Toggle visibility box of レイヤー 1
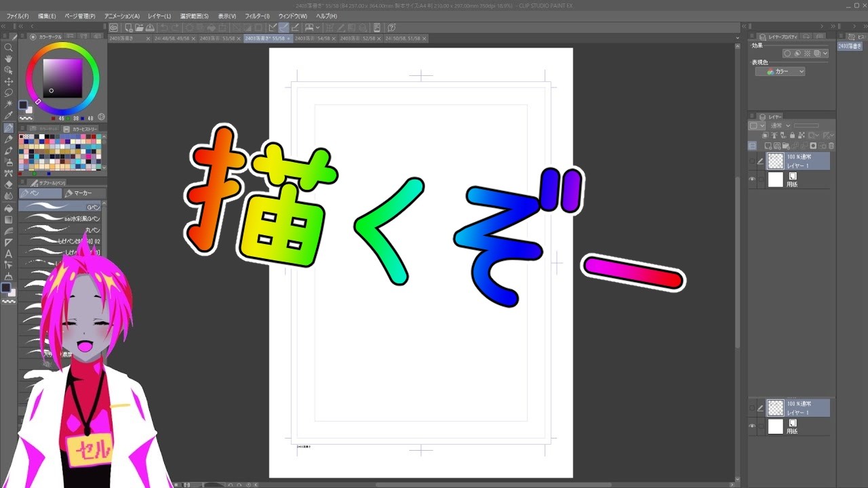The width and height of the screenshot is (868, 488). click(752, 161)
